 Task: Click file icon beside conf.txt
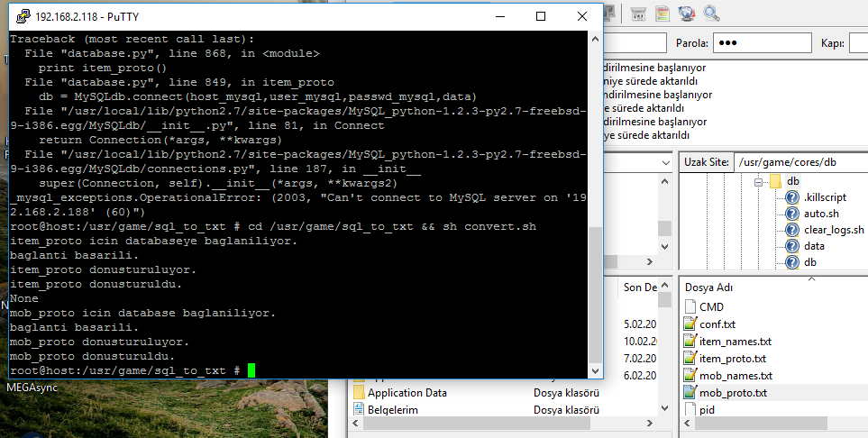coord(690,324)
